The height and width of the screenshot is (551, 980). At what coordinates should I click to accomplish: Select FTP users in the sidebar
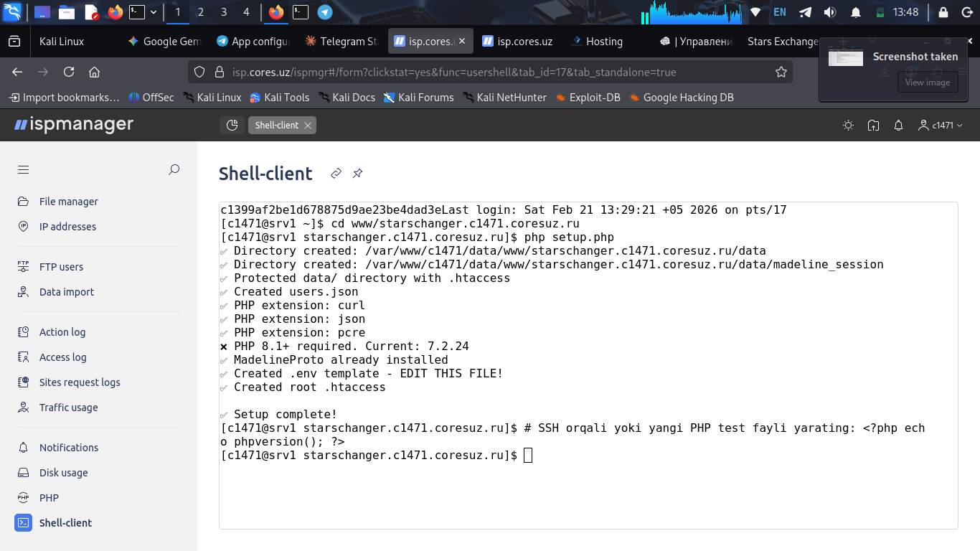(61, 267)
